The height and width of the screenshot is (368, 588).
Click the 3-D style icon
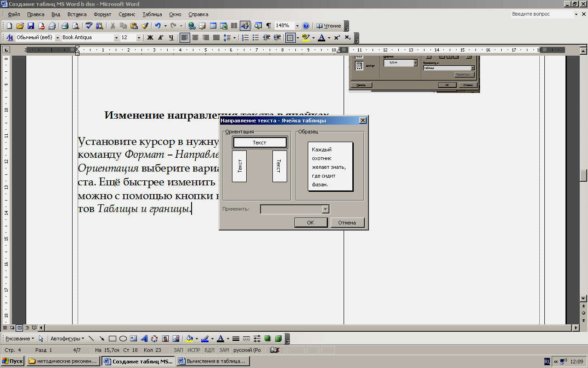(x=278, y=339)
